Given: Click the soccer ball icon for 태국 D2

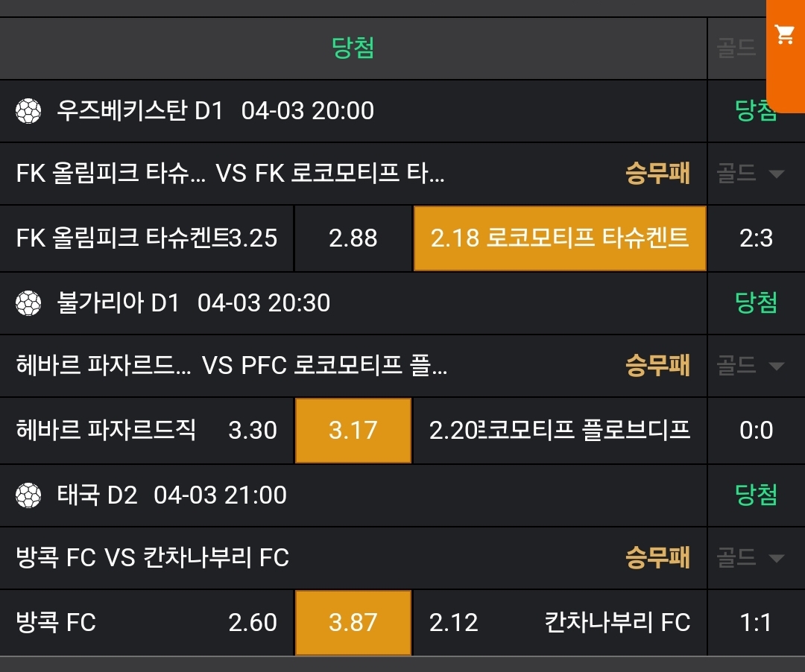Looking at the screenshot, I should point(28,495).
